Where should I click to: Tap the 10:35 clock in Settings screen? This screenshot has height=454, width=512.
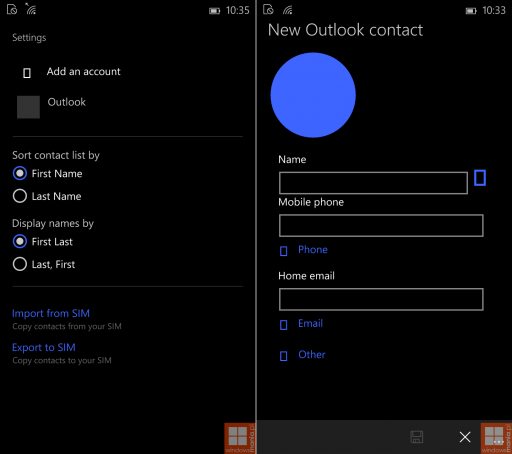pyautogui.click(x=238, y=10)
